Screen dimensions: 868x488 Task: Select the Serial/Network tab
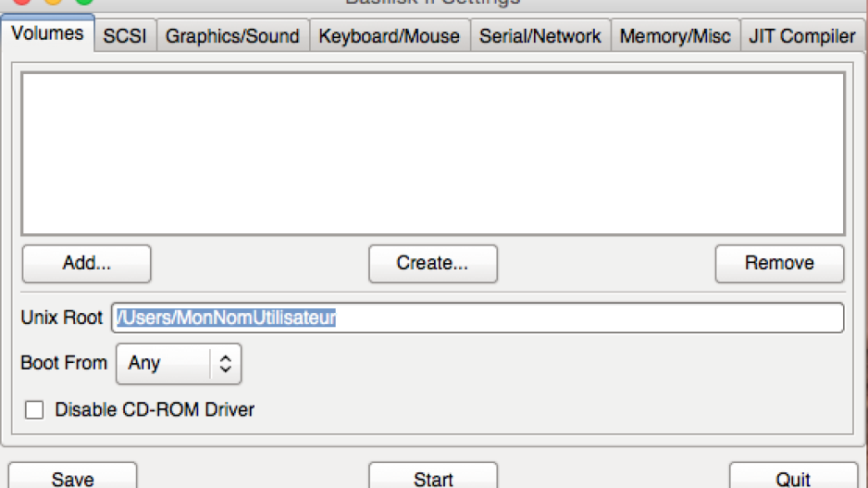click(540, 36)
